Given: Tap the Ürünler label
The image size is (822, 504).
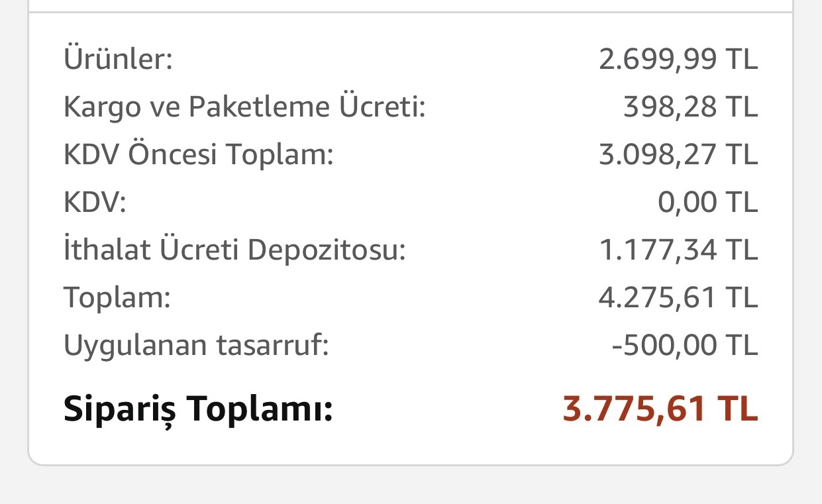Looking at the screenshot, I should click(118, 60).
